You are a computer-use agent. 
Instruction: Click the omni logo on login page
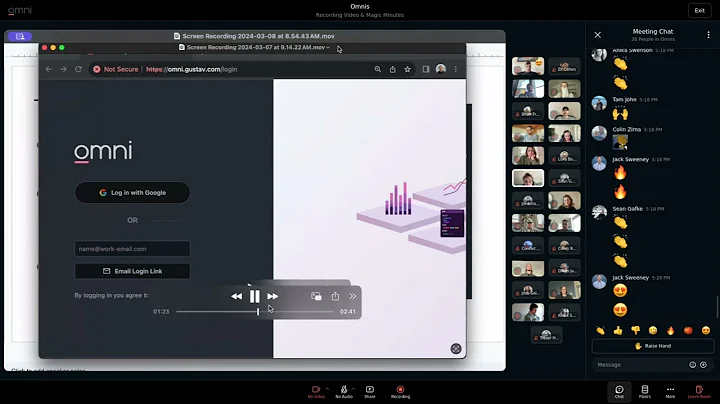click(103, 152)
